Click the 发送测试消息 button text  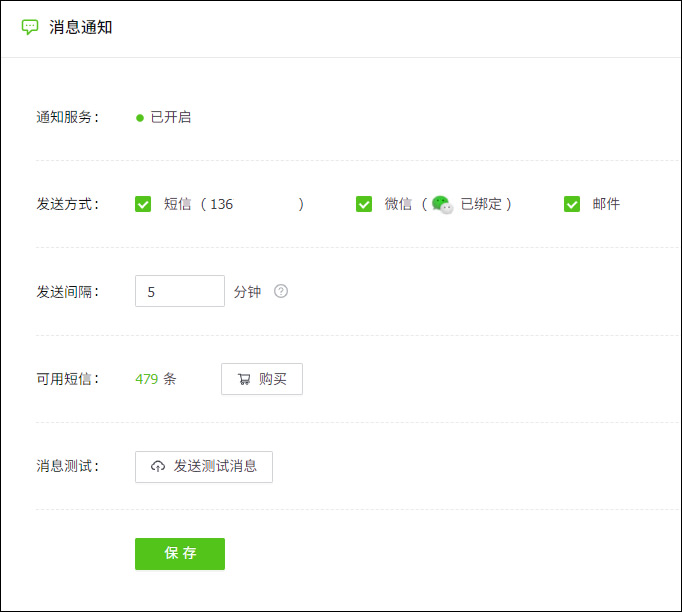(215, 466)
